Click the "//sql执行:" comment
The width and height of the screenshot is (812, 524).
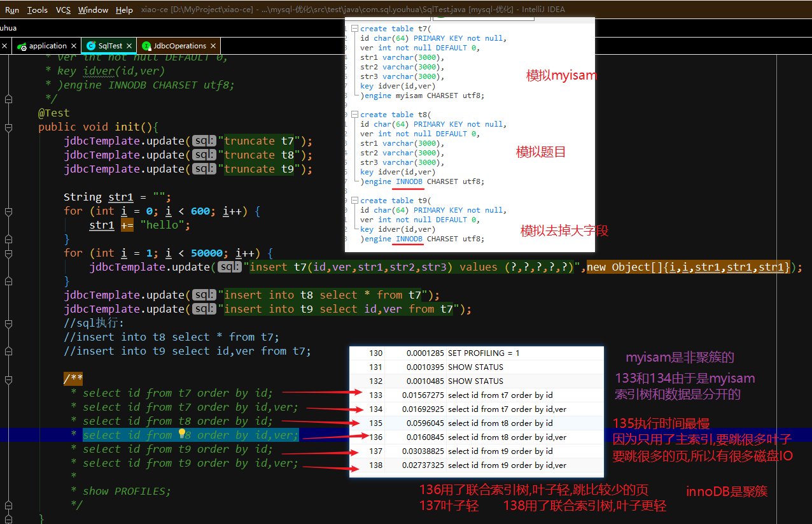pos(94,323)
